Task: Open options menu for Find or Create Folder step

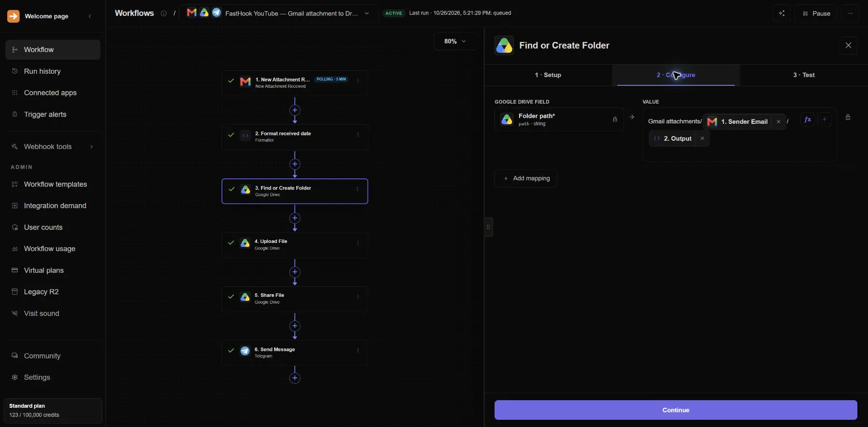Action: [x=358, y=189]
